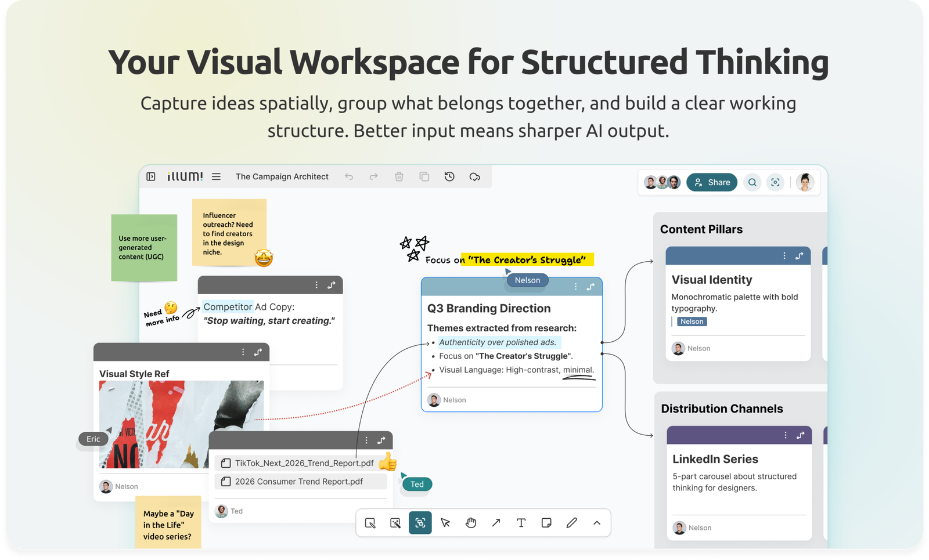Click the Share button
Viewport: 929px width, 560px height.
tap(712, 182)
